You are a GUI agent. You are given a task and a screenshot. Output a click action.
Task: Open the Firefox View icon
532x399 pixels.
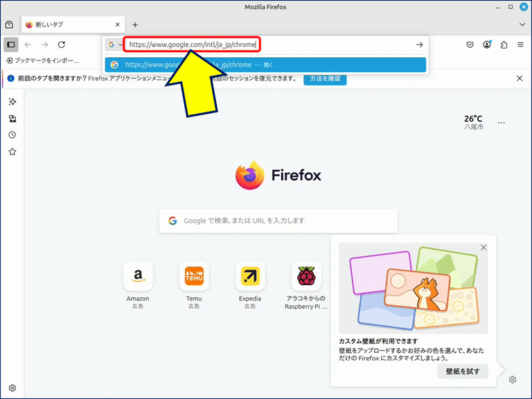(9, 25)
